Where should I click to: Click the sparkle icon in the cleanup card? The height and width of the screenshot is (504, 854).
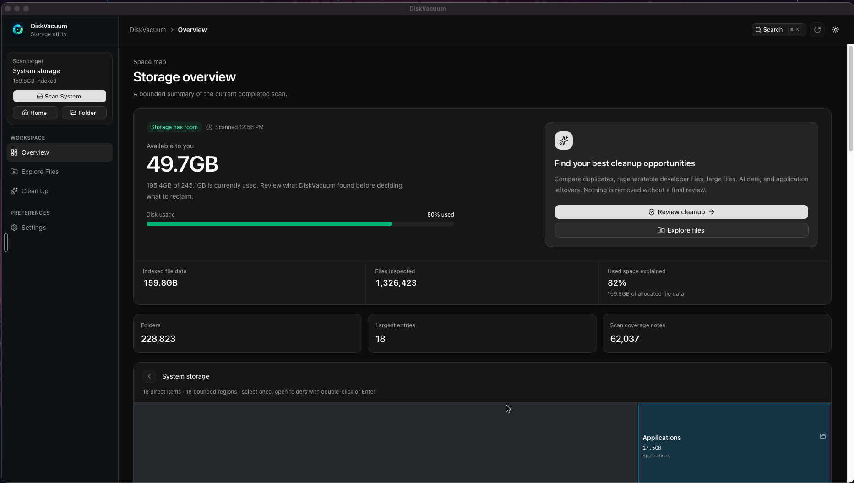coord(564,141)
